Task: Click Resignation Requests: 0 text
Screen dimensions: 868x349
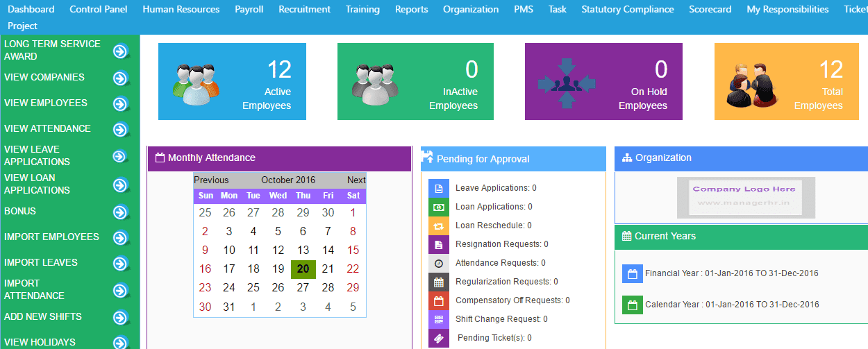Action: tap(502, 244)
